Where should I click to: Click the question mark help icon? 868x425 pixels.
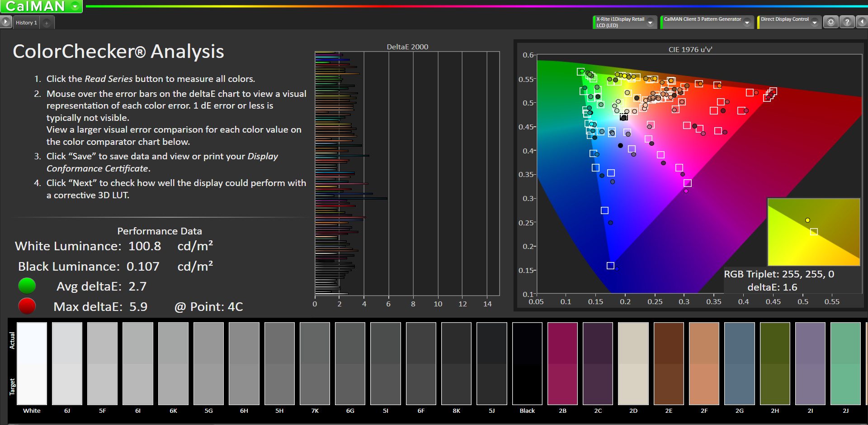pyautogui.click(x=847, y=22)
